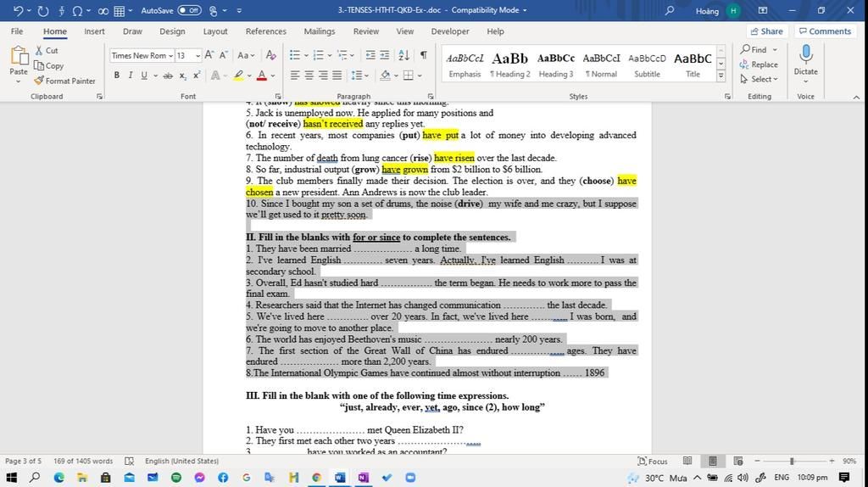Open the Change Case dropdown

tap(247, 55)
